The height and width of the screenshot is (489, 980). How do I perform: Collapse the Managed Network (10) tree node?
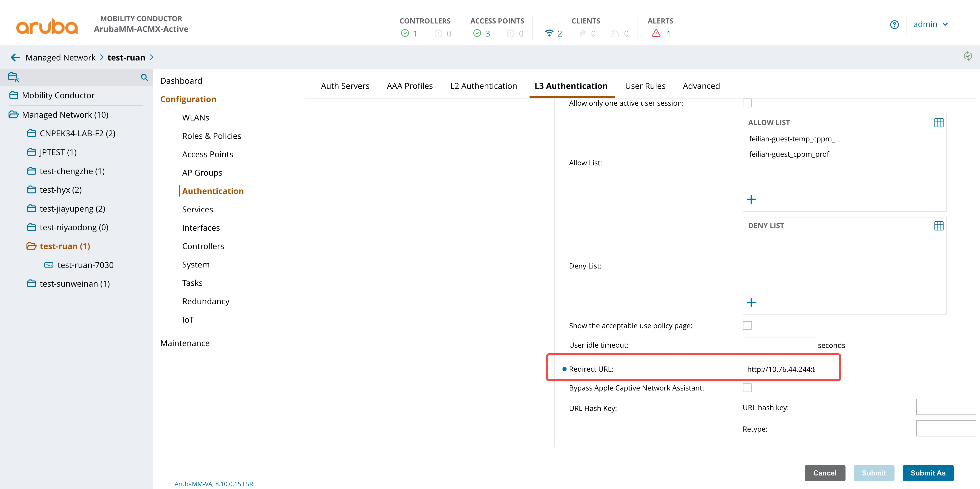click(14, 115)
